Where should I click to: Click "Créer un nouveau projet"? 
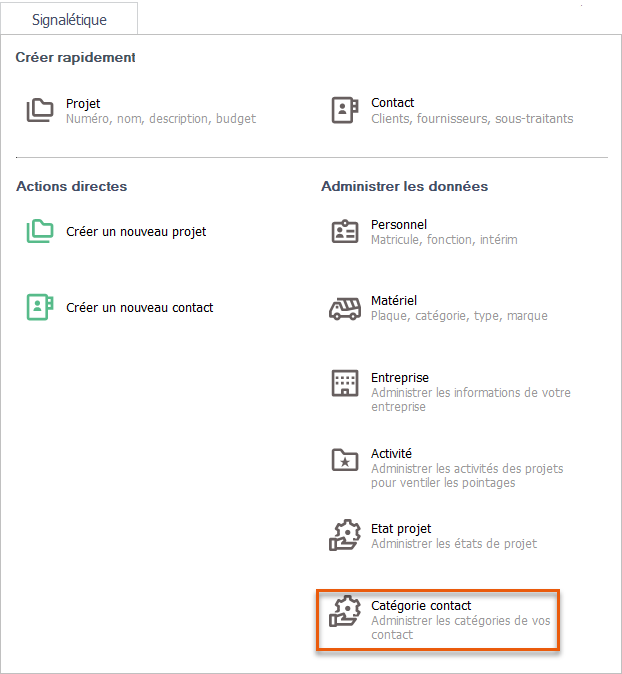(136, 232)
